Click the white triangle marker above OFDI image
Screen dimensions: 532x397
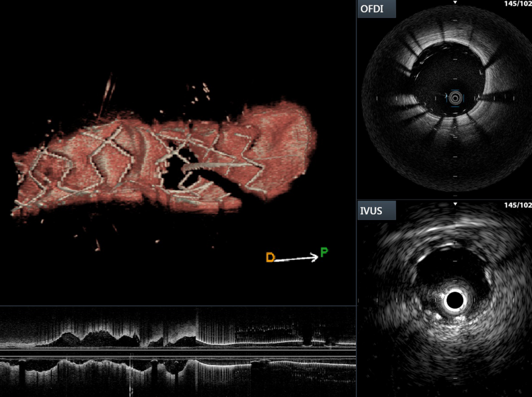coord(455,3)
